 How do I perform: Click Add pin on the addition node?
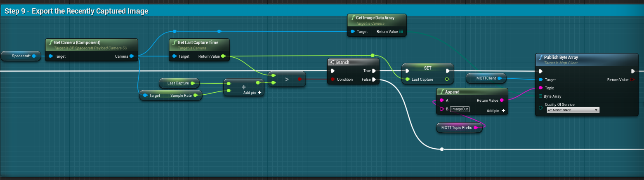click(252, 93)
